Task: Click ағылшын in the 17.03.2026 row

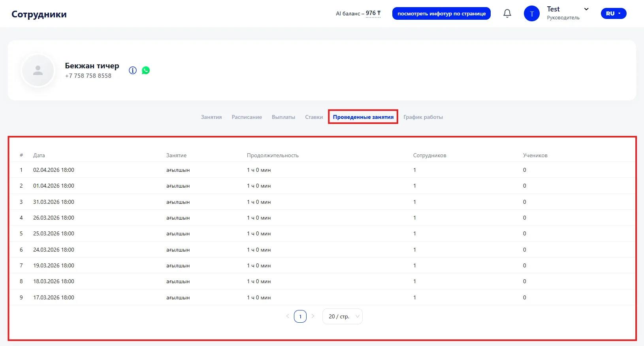Action: point(178,298)
